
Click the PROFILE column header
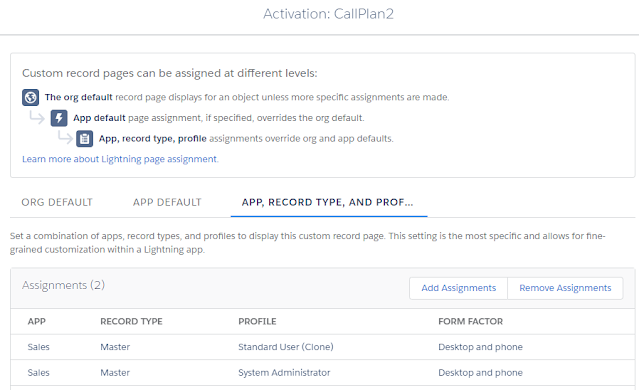coord(257,322)
